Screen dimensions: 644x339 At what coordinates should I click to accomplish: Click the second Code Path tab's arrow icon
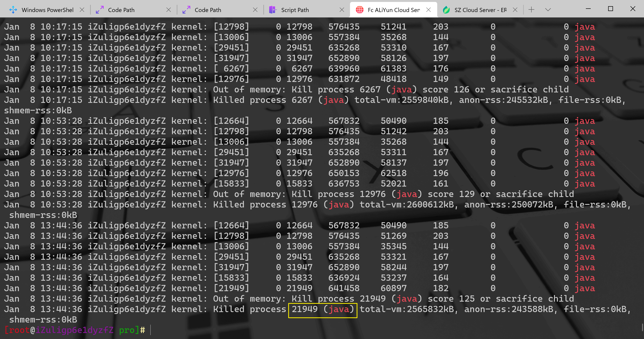pyautogui.click(x=186, y=10)
